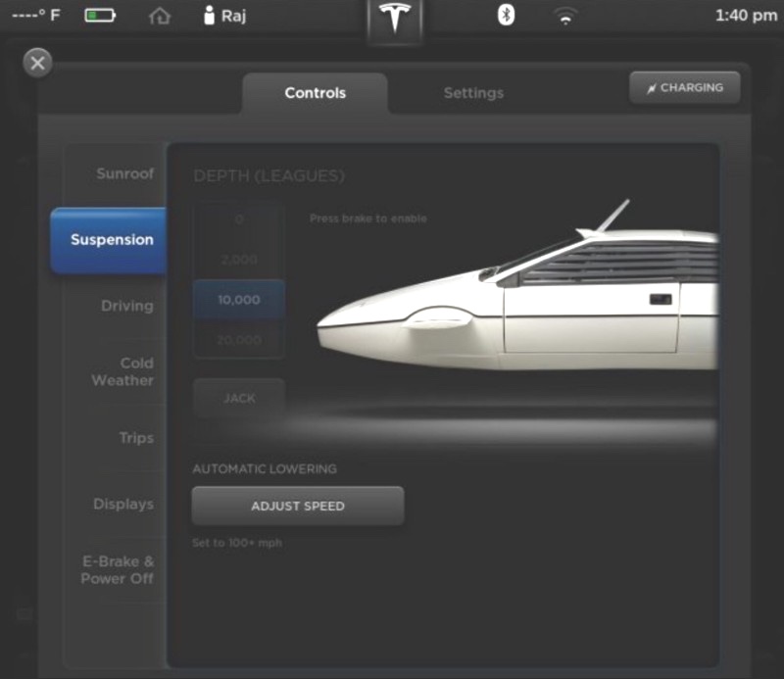
Task: Open the Driving section in the sidebar
Action: click(127, 306)
